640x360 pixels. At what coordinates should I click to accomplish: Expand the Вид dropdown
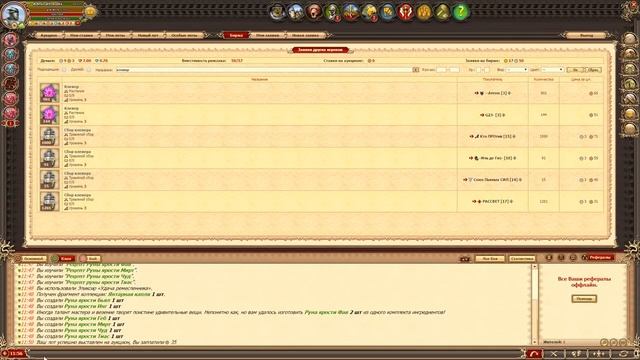pyautogui.click(x=517, y=70)
